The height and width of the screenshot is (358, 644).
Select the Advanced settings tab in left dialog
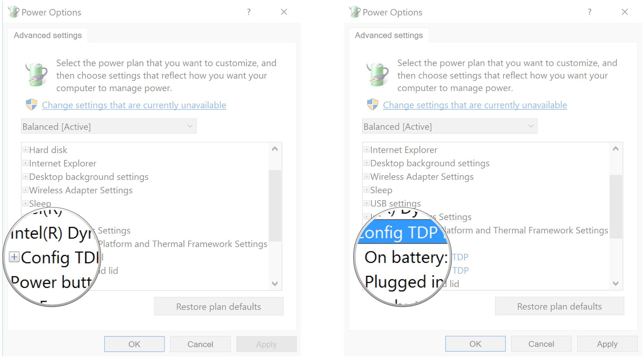click(x=48, y=35)
